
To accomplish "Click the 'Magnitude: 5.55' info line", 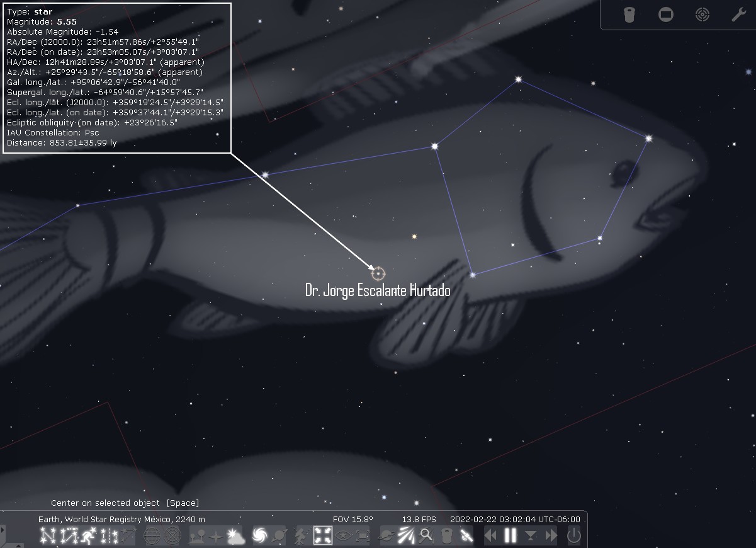I will (42, 21).
